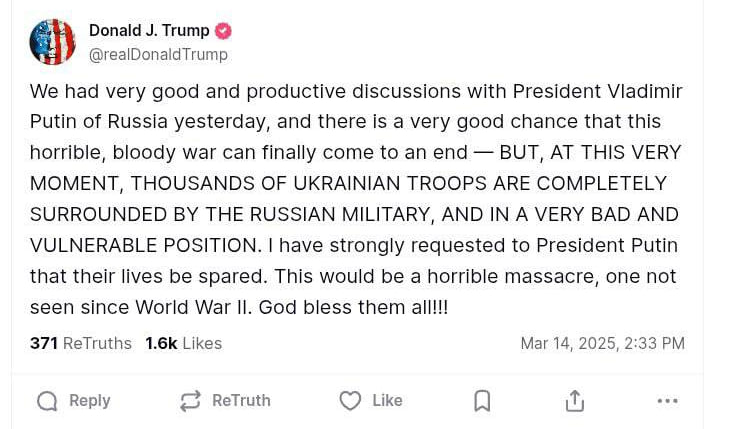Click the ReTruth arrows icon
This screenshot has height=429, width=738.
tap(190, 401)
